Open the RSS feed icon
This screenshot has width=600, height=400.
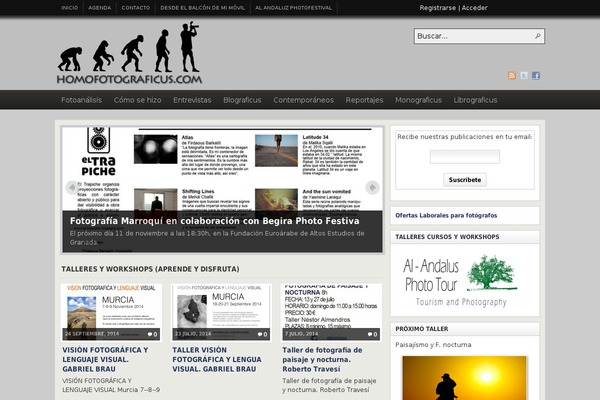click(x=512, y=75)
